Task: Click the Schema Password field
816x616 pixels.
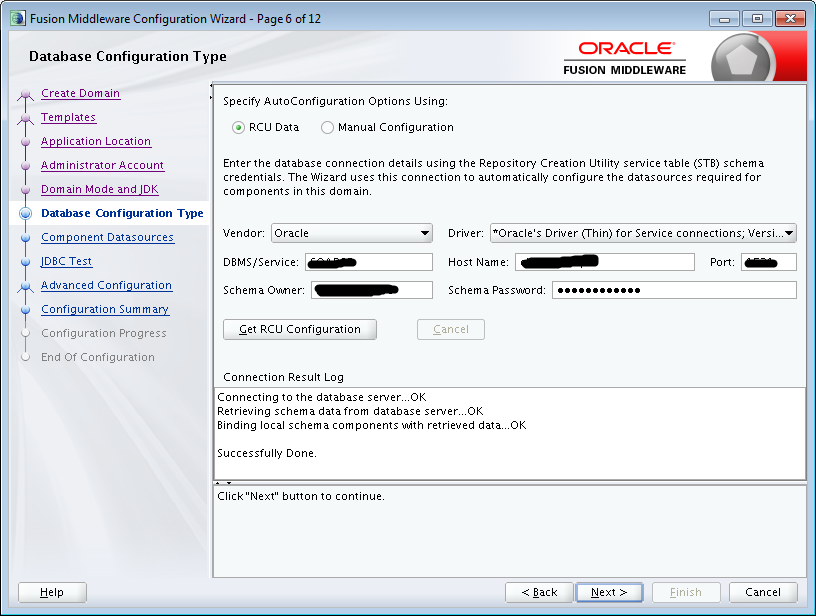Action: [x=669, y=290]
